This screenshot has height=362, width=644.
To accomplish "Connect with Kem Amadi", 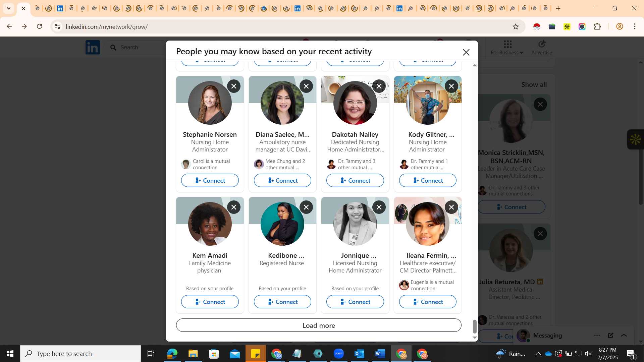I will (210, 302).
